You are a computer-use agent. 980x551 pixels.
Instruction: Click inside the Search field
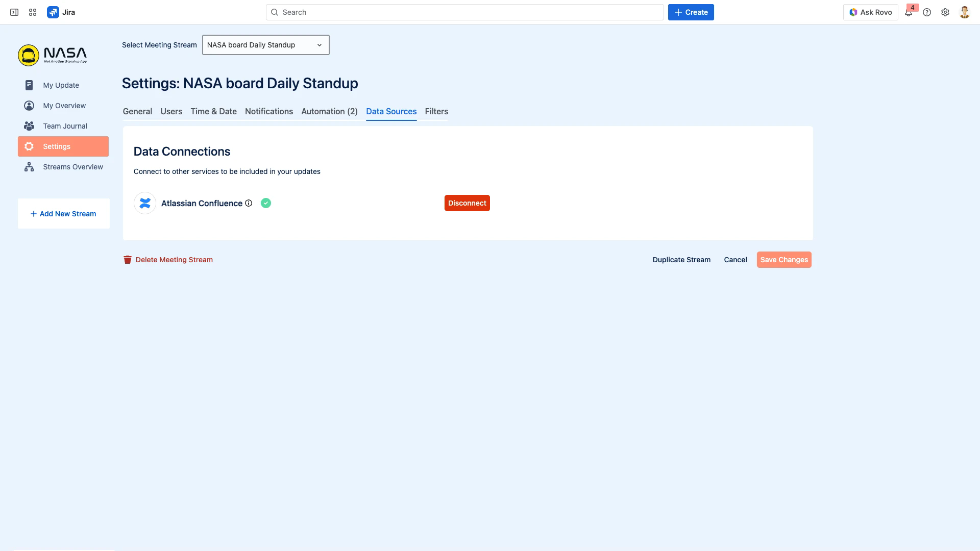tap(464, 12)
